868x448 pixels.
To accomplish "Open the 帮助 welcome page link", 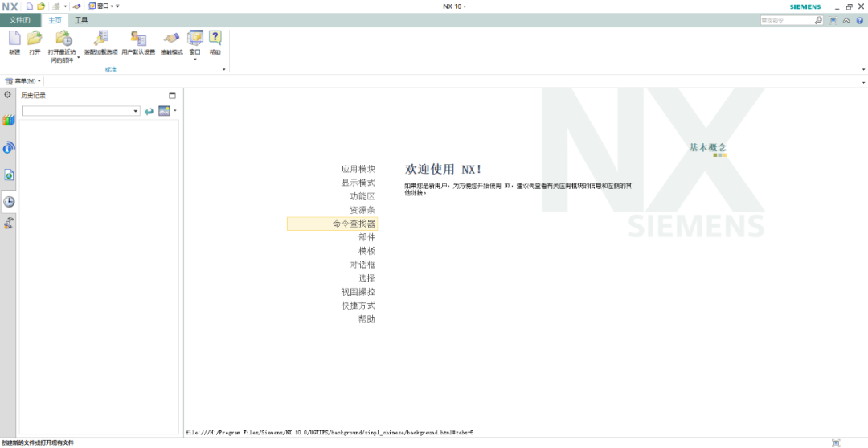I will [x=367, y=319].
